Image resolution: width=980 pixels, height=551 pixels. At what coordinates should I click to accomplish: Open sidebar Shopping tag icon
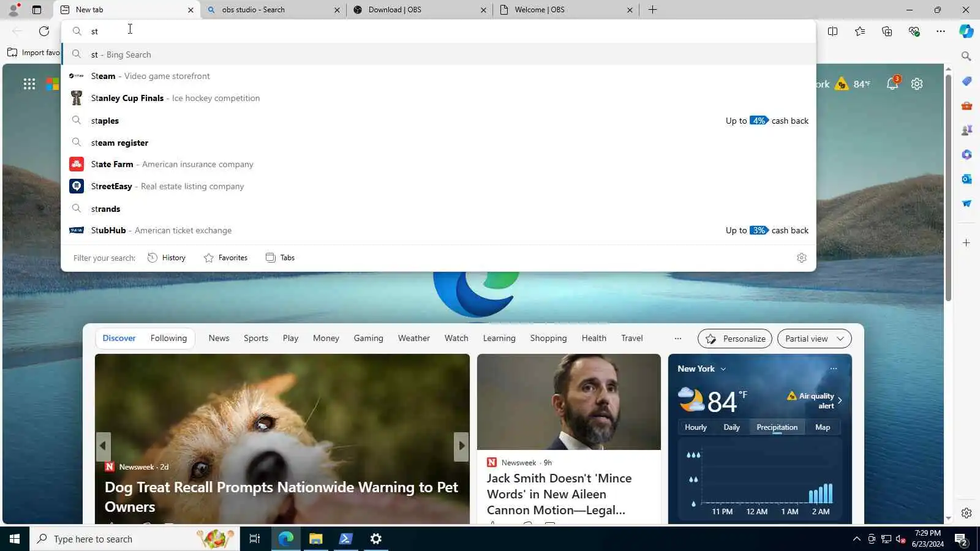(x=967, y=81)
